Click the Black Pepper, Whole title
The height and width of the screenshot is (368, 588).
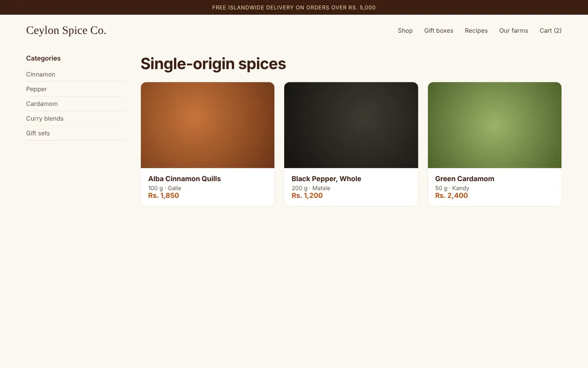326,179
